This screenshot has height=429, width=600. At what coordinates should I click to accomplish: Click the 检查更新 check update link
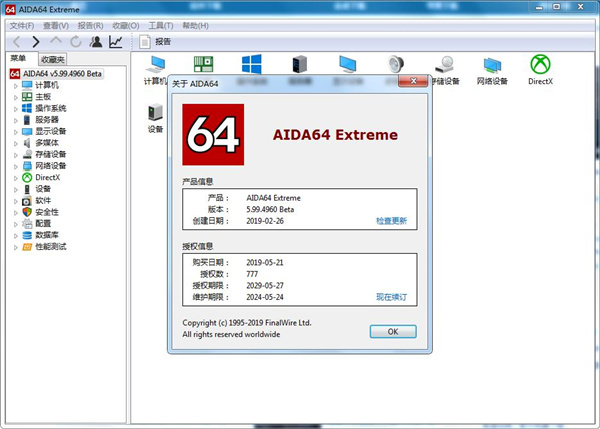coord(391,221)
